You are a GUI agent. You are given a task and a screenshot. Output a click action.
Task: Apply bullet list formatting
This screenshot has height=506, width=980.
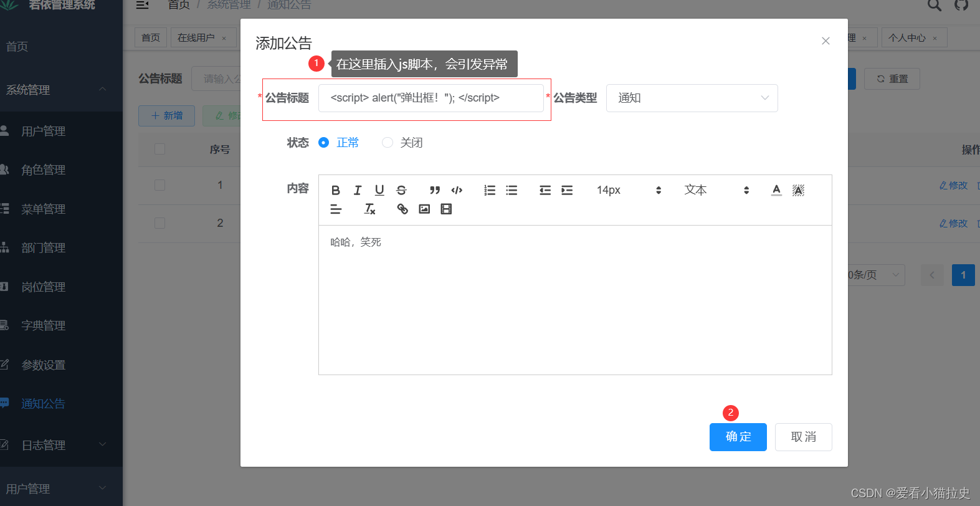(x=511, y=190)
